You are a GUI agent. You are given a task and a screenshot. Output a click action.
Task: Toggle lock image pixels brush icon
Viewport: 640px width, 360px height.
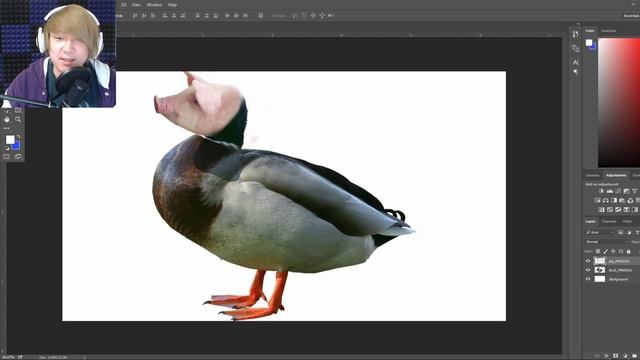pos(606,252)
